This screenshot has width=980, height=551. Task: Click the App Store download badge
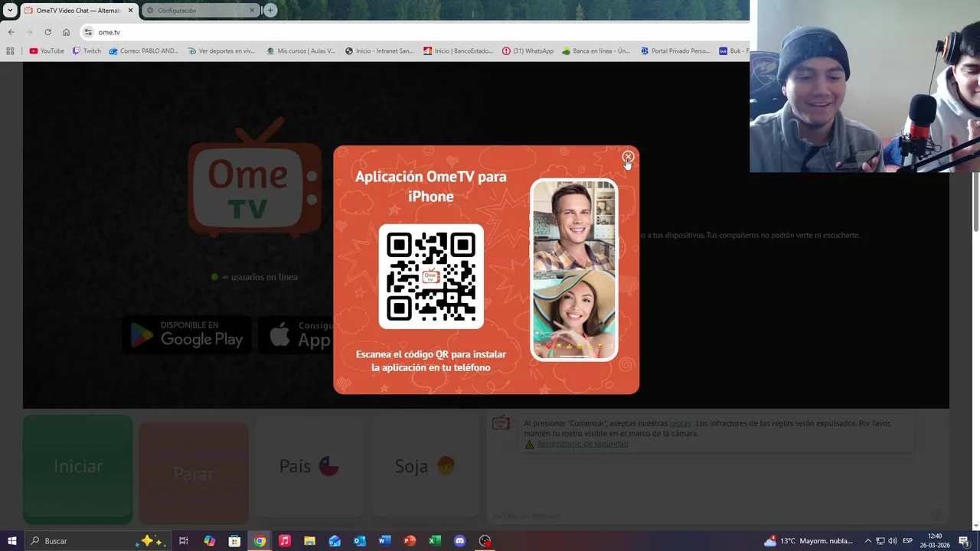click(296, 335)
